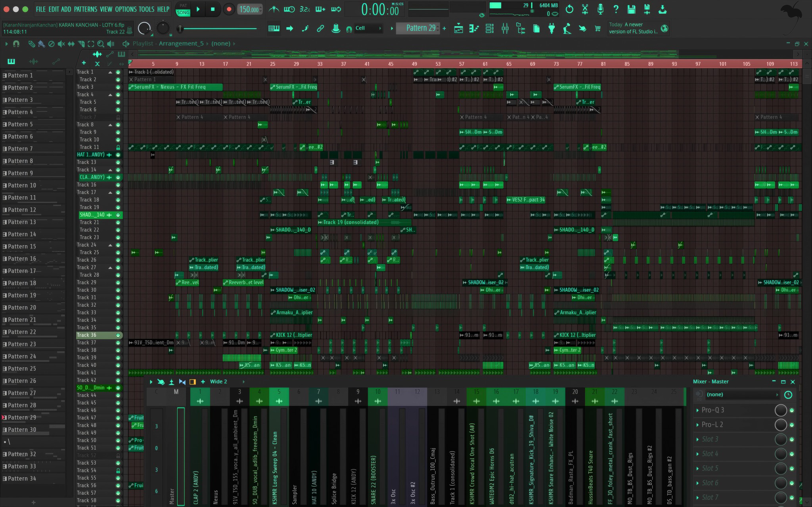Expand Pro-L 2 slot options arrow

click(697, 425)
